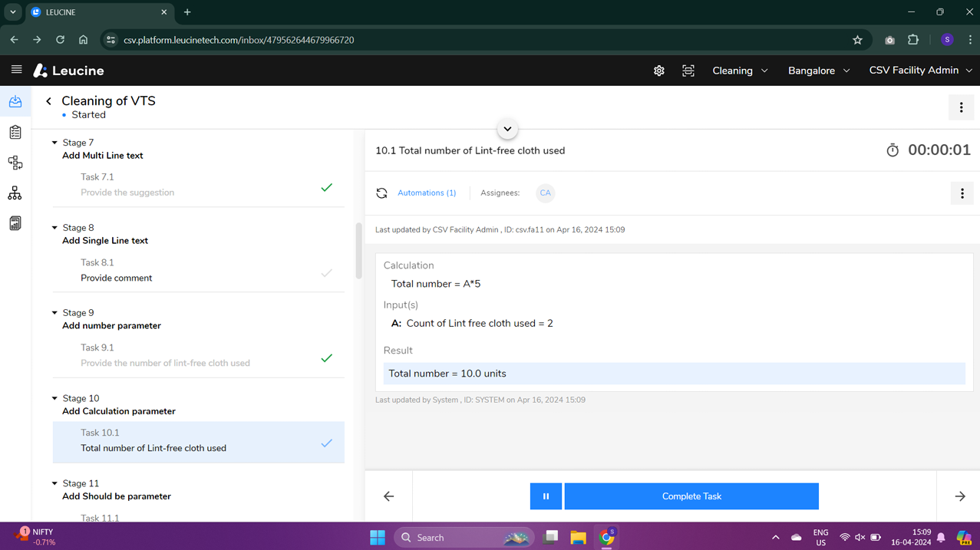Click Task 8.1 grey checkmark
Screen dimensions: 980x550
pyautogui.click(x=327, y=273)
